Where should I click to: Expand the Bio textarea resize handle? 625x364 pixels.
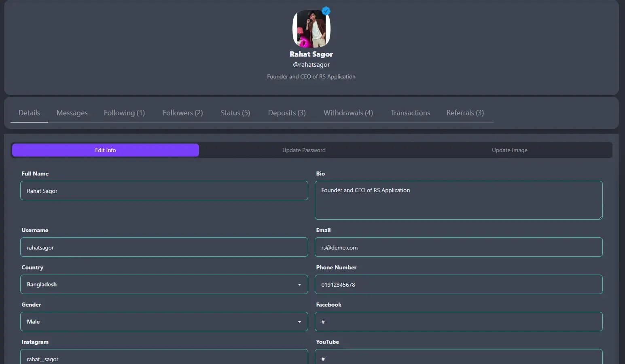tap(600, 218)
